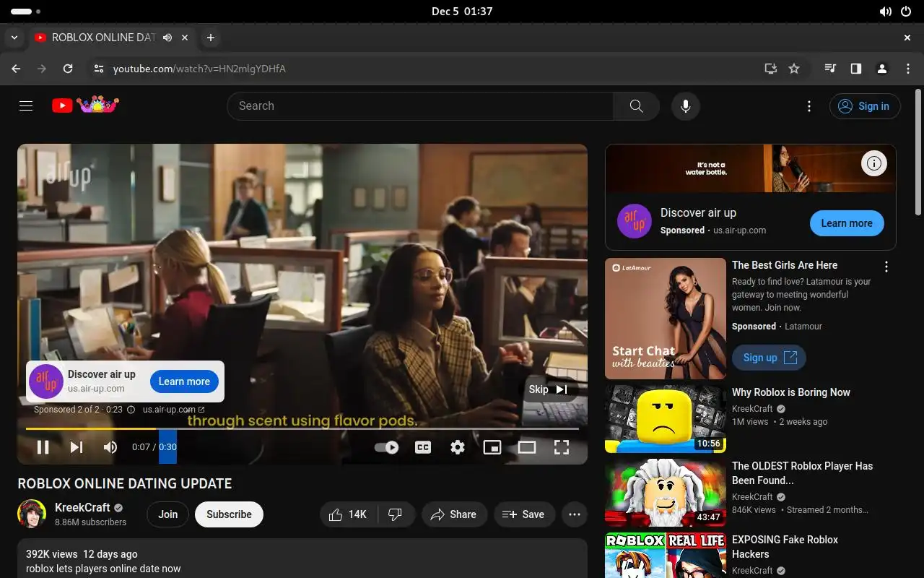Image resolution: width=924 pixels, height=578 pixels.
Task: Install app icon in address bar
Action: click(x=771, y=69)
